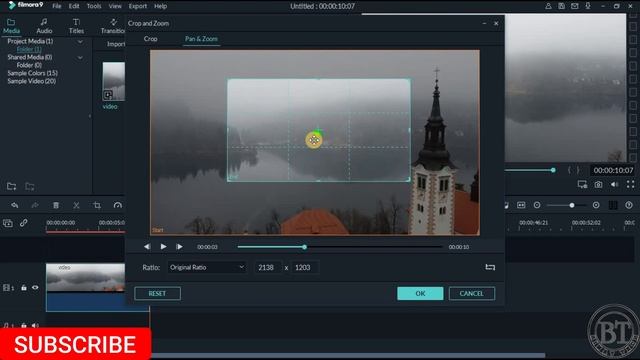Click the width field showing 2138
Image resolution: width=640 pixels, height=360 pixels.
(268, 267)
